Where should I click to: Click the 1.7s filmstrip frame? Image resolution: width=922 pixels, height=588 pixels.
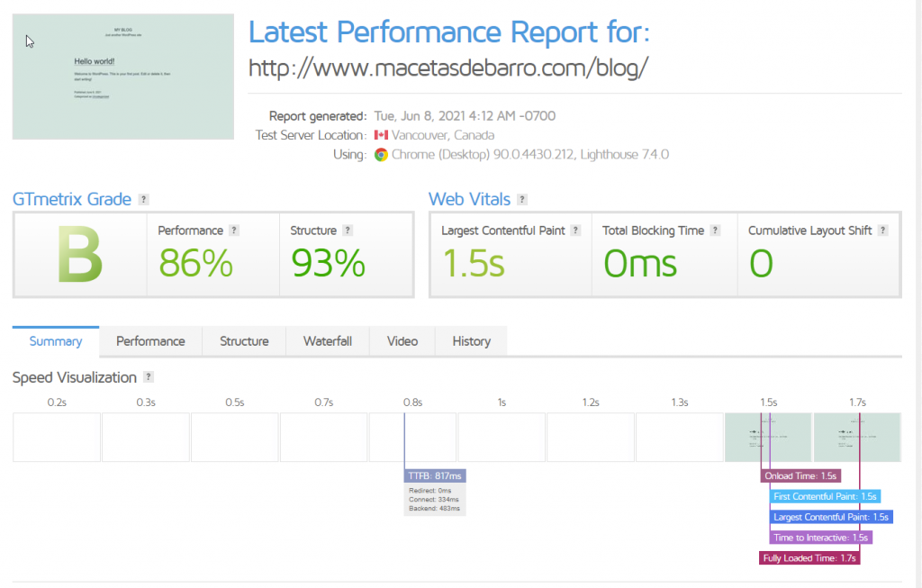(x=856, y=438)
